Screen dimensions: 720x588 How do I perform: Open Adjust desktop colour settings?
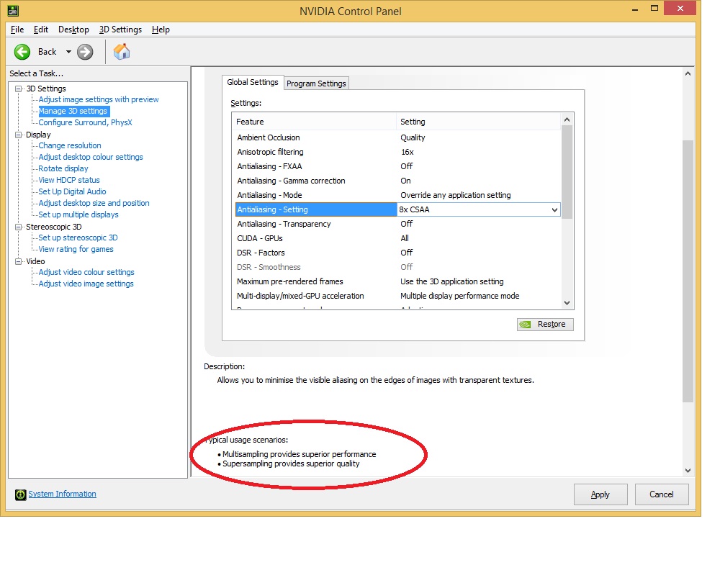[x=91, y=157]
